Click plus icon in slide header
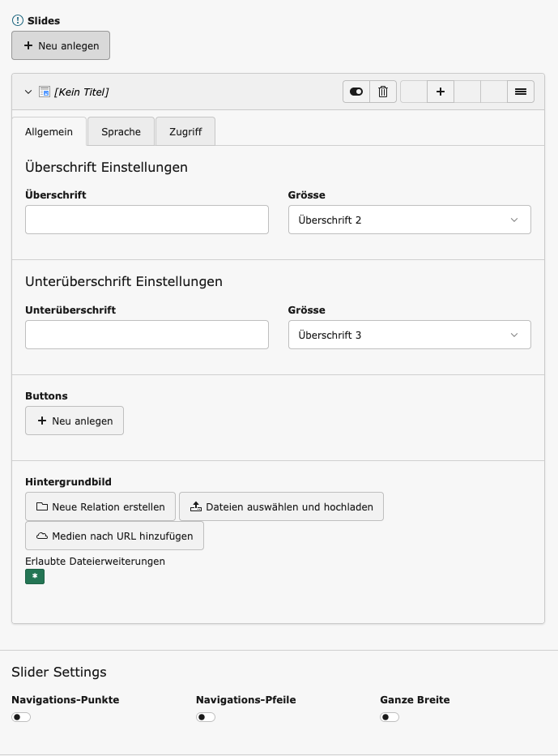This screenshot has width=558, height=756. [441, 92]
